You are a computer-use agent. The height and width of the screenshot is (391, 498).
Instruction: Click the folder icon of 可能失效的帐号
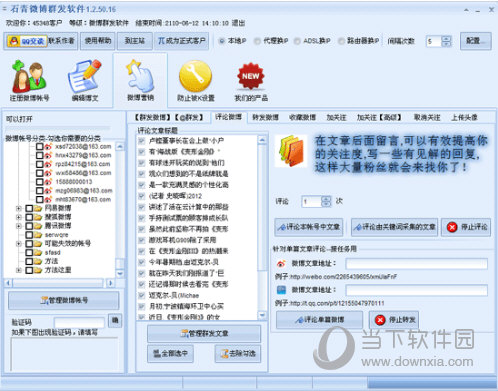tap(38, 243)
